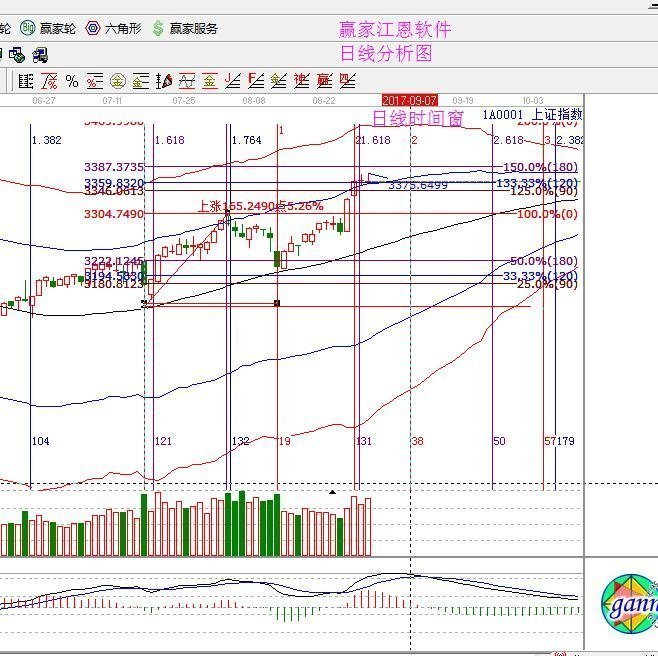Click the 10-03 date label on time axis

533,101
